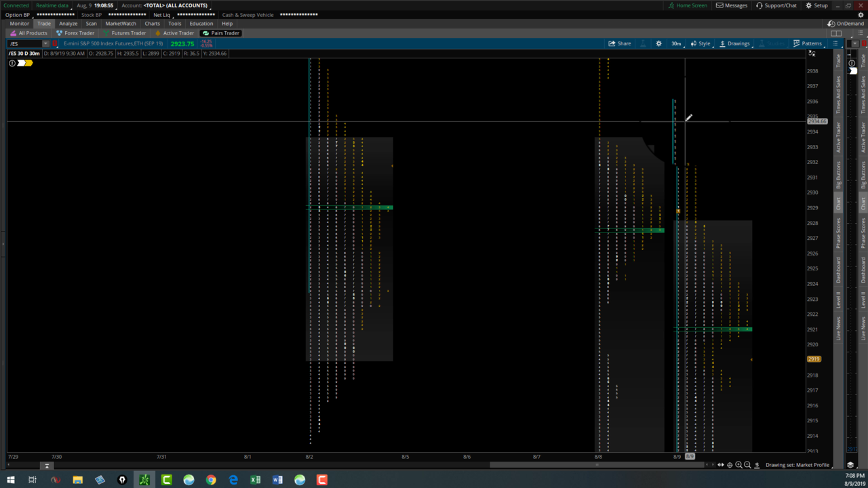Open the Patterns menu icon
Viewport: 868px width, 488px height.
(797, 43)
